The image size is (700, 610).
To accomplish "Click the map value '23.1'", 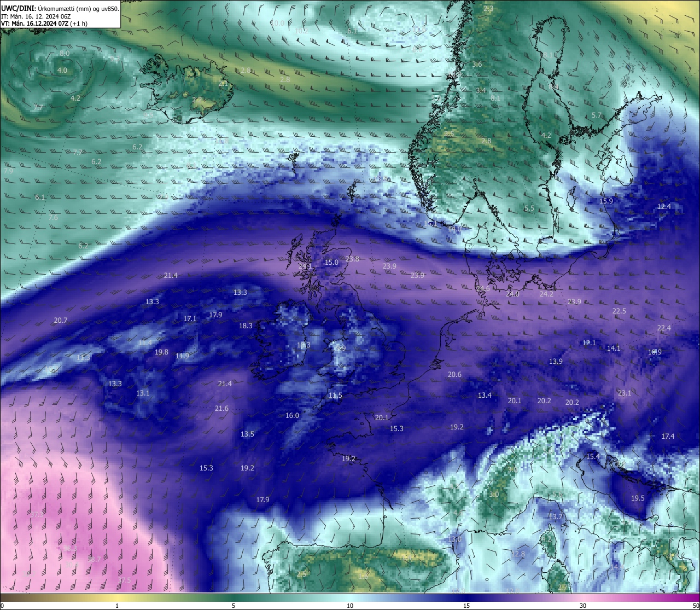I will click(625, 393).
